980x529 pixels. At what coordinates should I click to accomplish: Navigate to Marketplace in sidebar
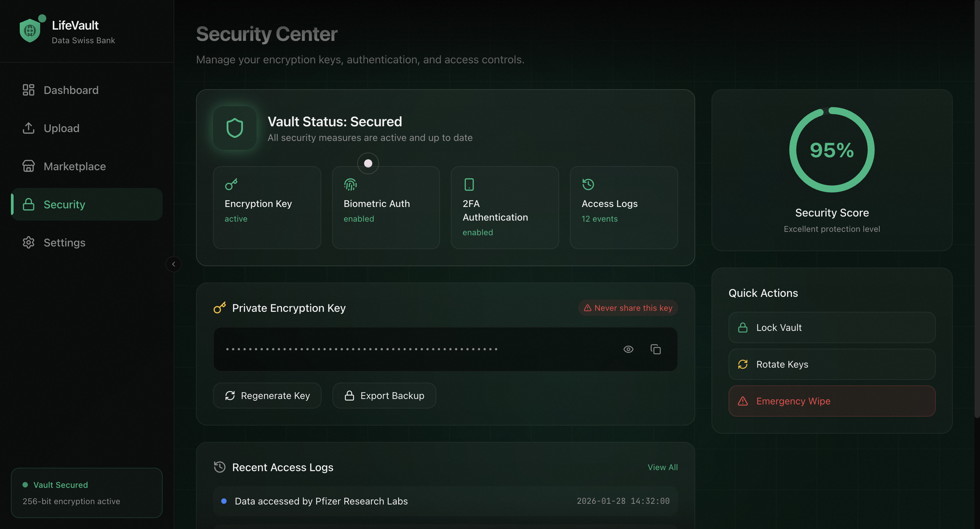click(x=75, y=166)
